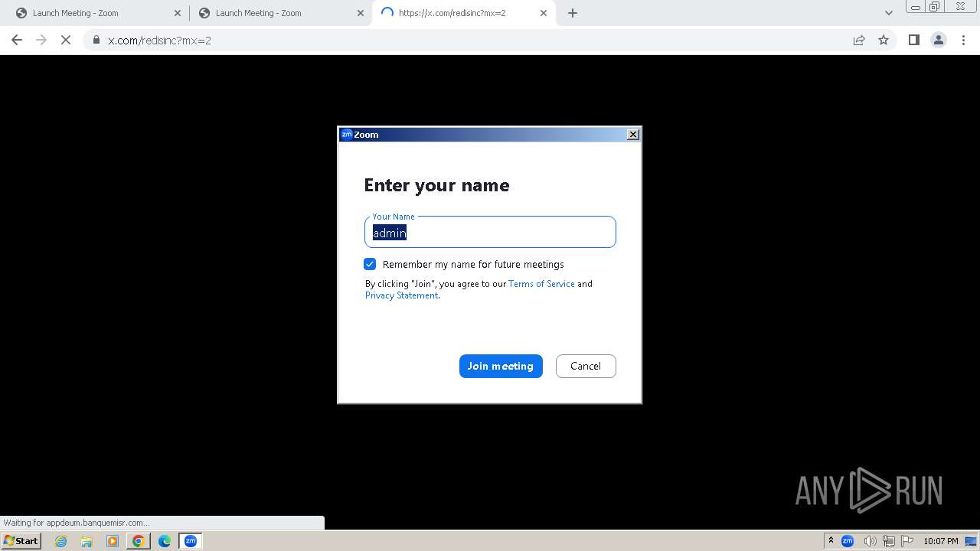Open File Explorer from taskbar

[x=87, y=541]
